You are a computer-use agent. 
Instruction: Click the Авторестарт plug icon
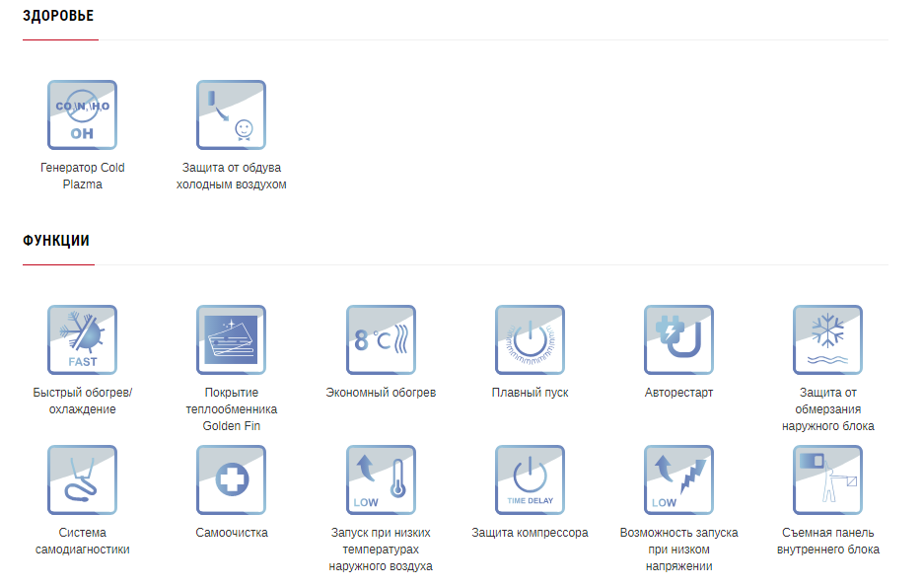click(x=678, y=339)
